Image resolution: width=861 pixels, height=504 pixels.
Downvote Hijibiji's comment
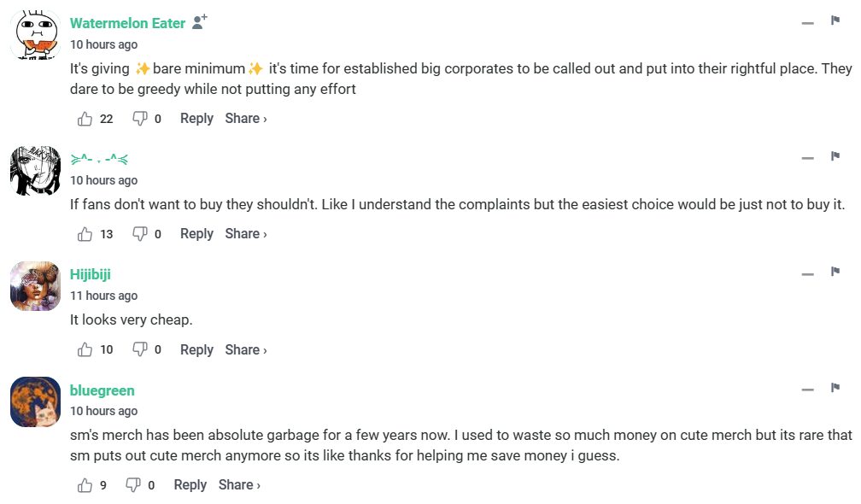[140, 349]
